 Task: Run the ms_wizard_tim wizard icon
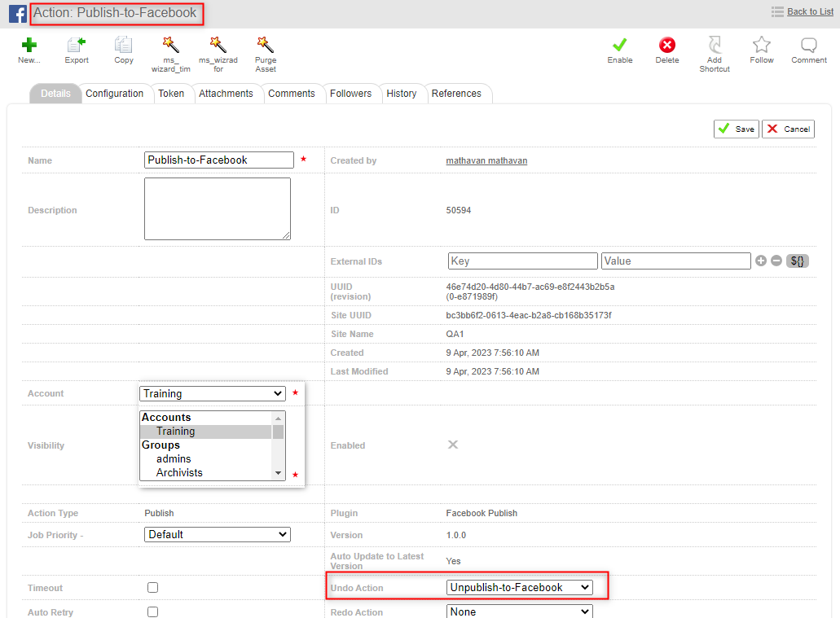[170, 45]
